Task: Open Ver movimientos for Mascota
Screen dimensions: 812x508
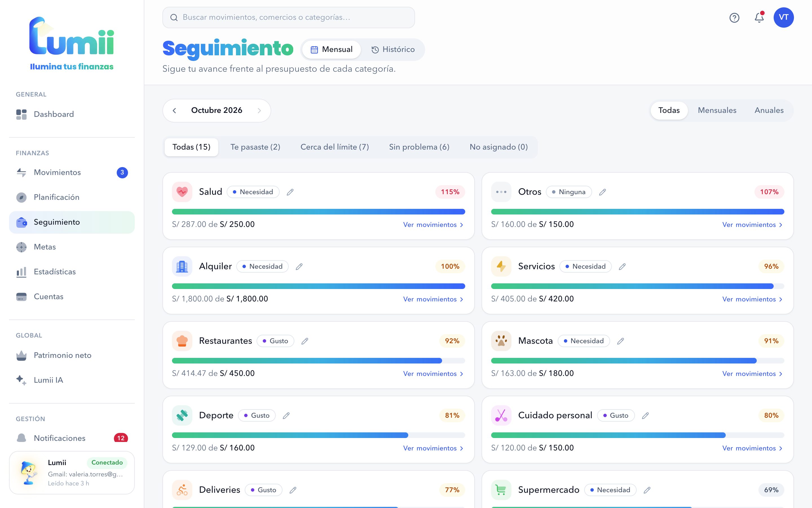Action: click(752, 374)
